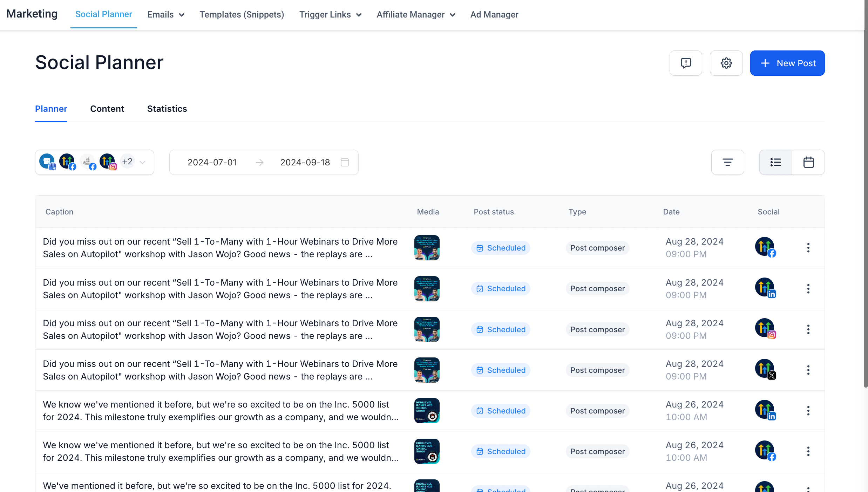868x492 pixels.
Task: Open more options for LinkedIn Aug 28 post
Action: [808, 289]
